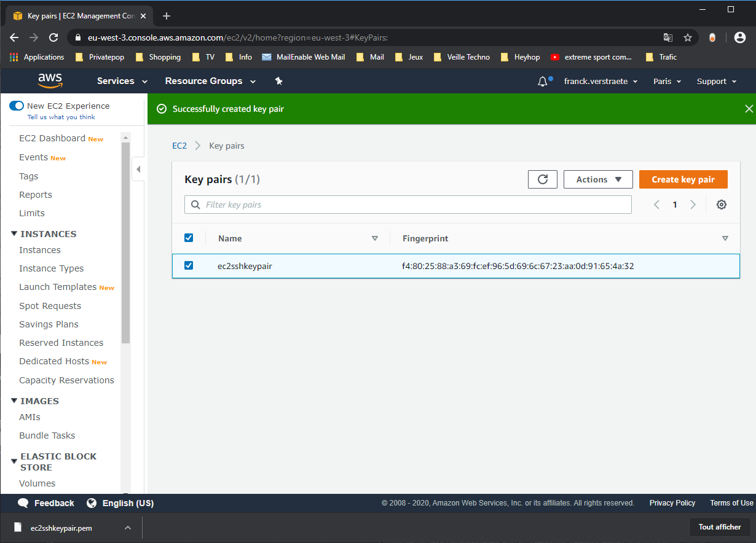Uncheck the ec2sshkeypair row checkbox
756x543 pixels.
pyautogui.click(x=189, y=265)
